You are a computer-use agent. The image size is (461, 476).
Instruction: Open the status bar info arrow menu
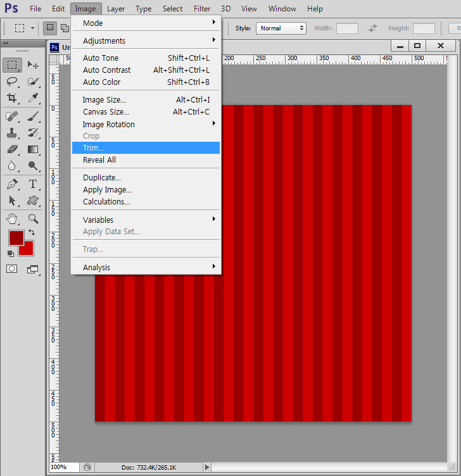tap(207, 467)
